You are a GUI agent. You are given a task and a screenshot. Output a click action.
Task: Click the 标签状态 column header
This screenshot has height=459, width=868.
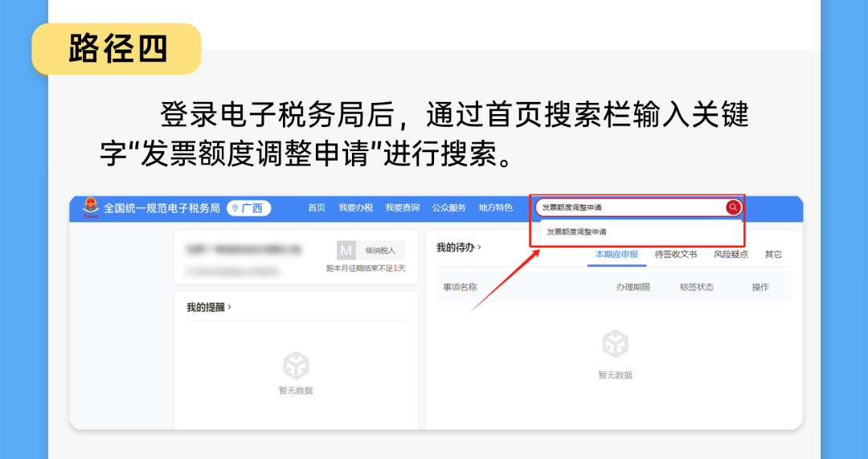point(696,287)
